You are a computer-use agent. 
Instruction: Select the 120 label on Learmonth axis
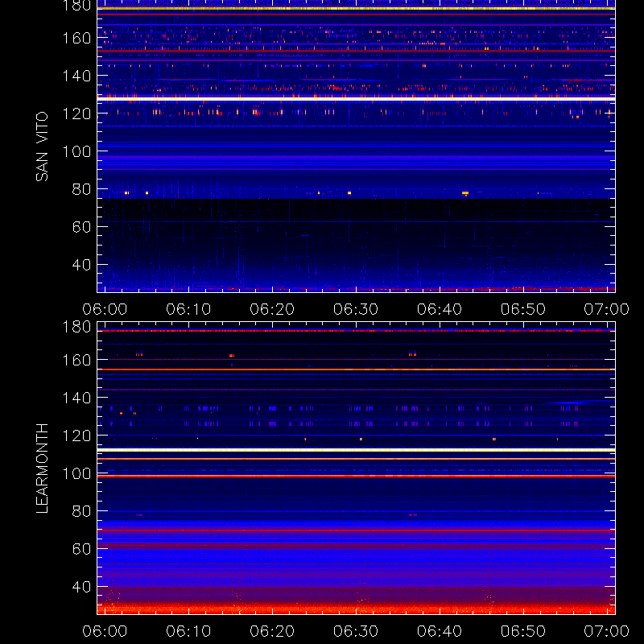[x=76, y=436]
